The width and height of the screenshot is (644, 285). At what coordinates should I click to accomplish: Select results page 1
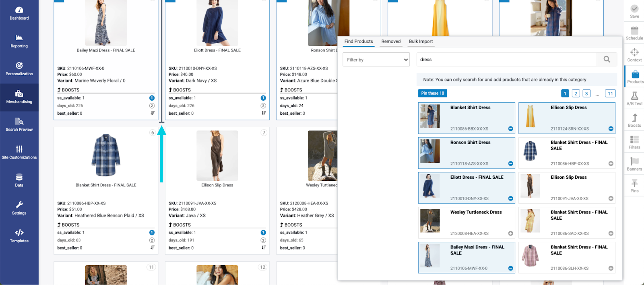[x=565, y=93]
